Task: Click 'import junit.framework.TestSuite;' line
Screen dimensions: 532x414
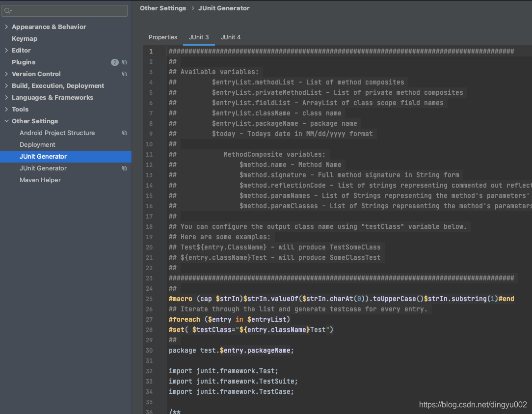Action: pyautogui.click(x=234, y=382)
